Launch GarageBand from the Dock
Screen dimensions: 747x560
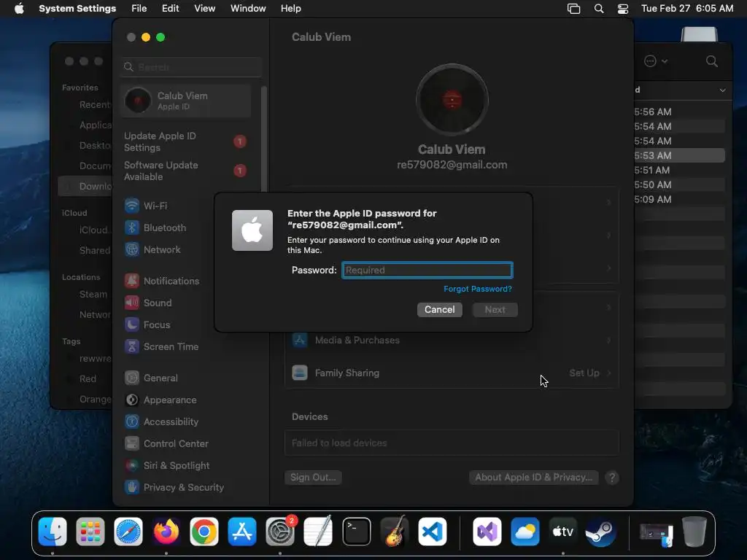395,532
